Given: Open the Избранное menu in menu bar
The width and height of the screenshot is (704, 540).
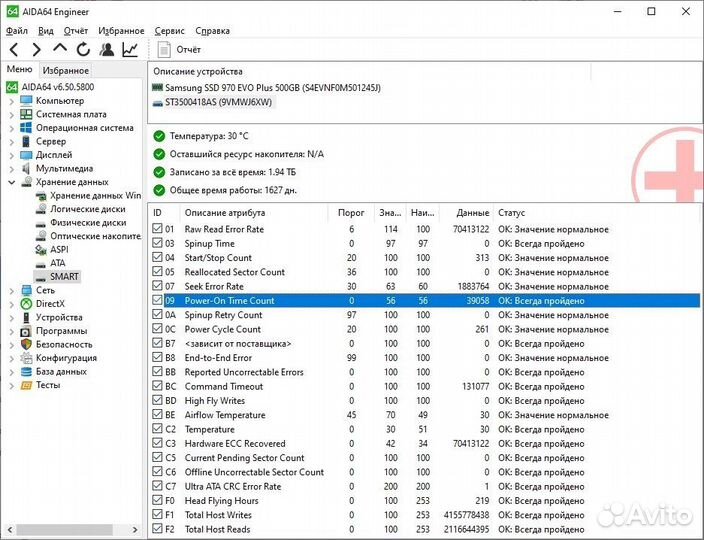Looking at the screenshot, I should pyautogui.click(x=121, y=31).
